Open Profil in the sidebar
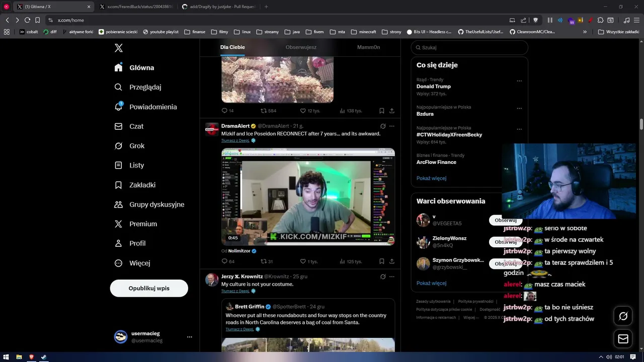 [x=130, y=243]
